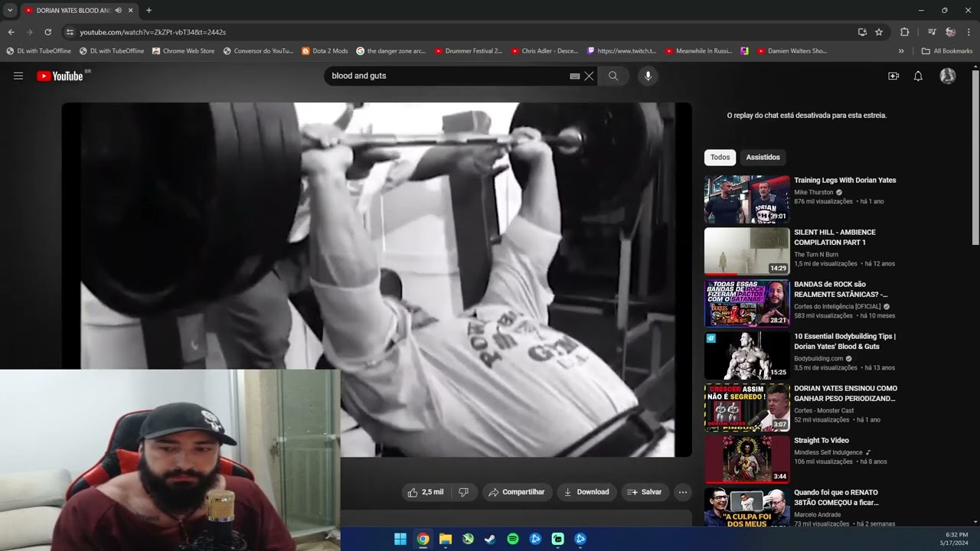The image size is (980, 551).
Task: Open the Chris Adler bookmark
Action: click(544, 51)
